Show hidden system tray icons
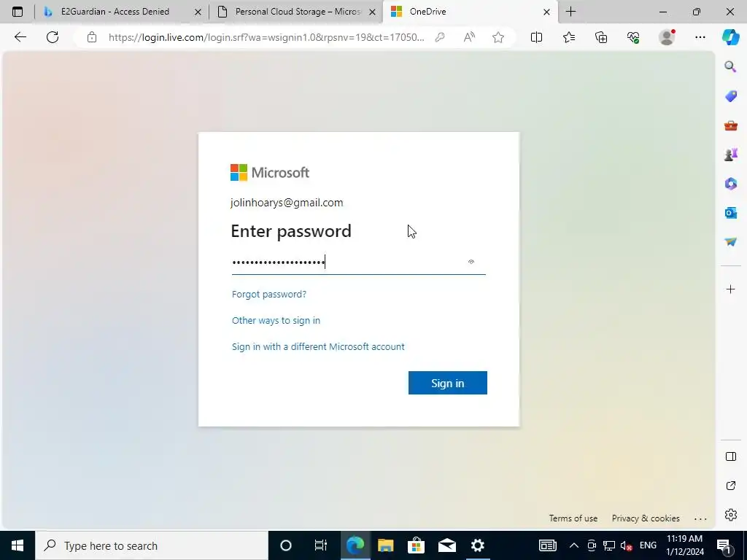This screenshot has height=560, width=747. click(574, 545)
